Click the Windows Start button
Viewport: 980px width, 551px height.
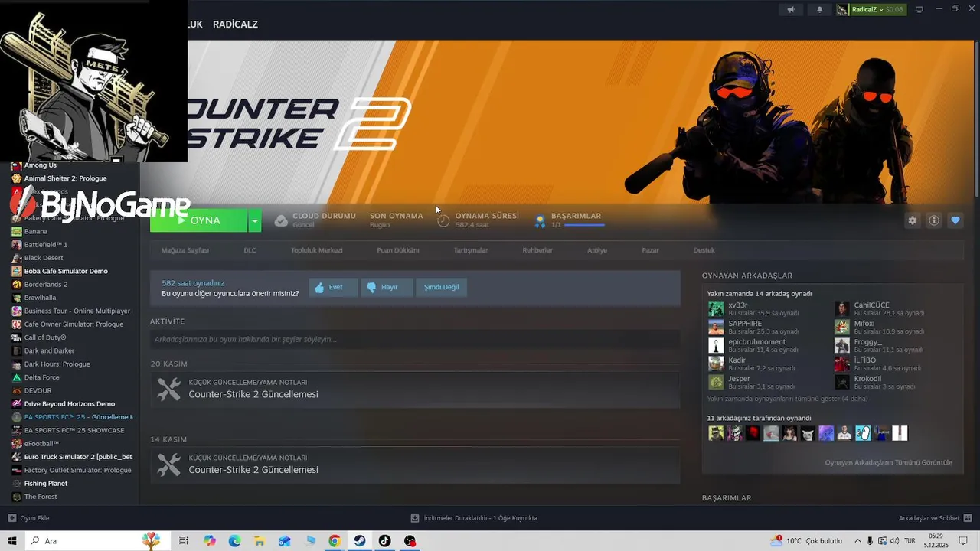11,541
